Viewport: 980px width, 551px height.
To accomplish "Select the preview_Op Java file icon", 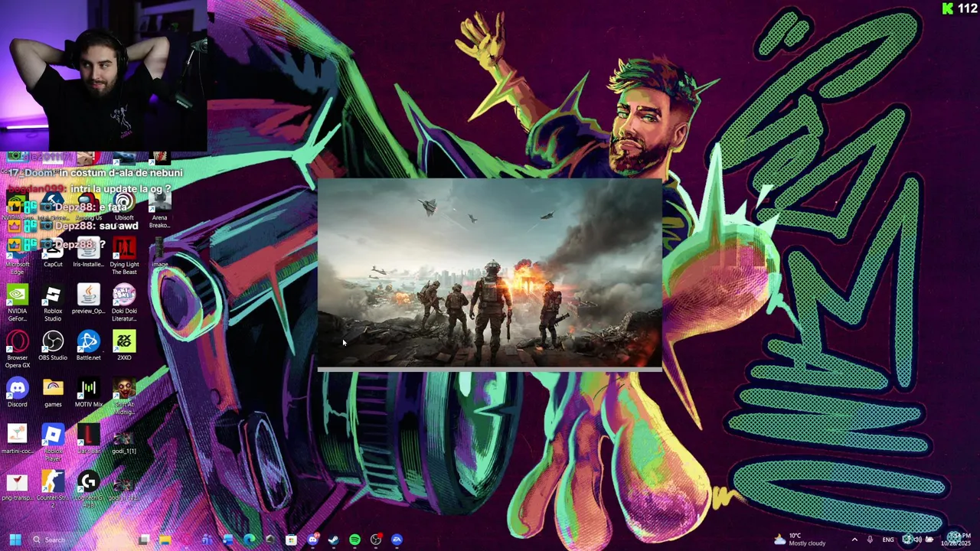I will pyautogui.click(x=88, y=300).
